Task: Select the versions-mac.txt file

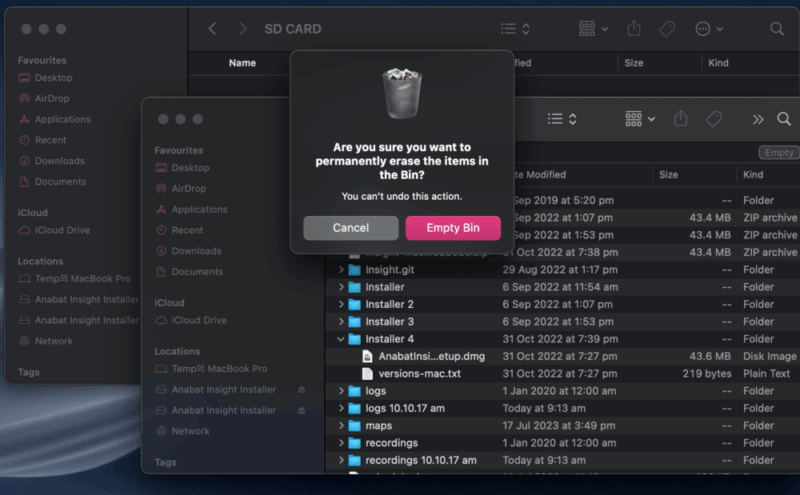Action: click(419, 374)
